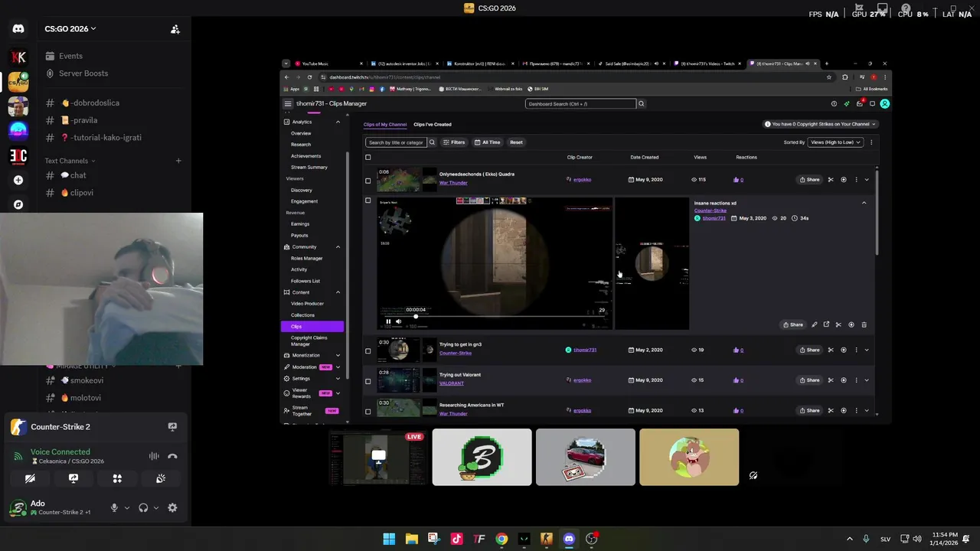Expand the Onlyneedsechonds clip row chevron
Screen dimensions: 980x551
tap(867, 180)
